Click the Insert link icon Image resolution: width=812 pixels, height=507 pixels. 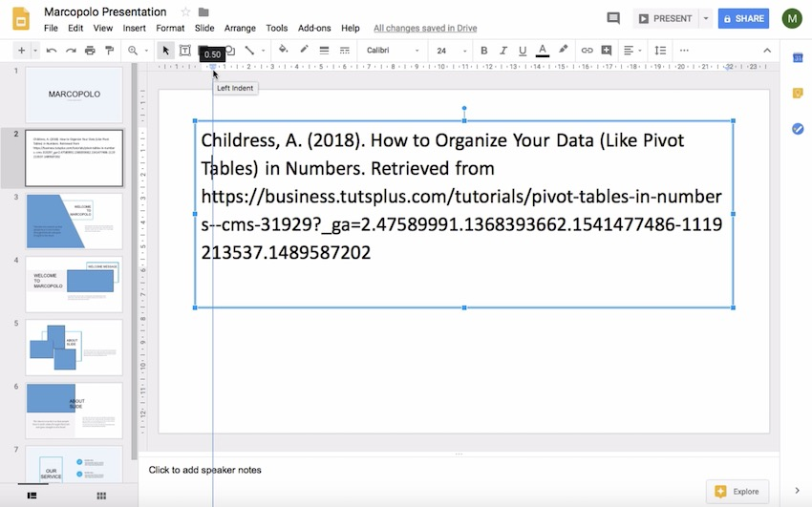tap(587, 51)
